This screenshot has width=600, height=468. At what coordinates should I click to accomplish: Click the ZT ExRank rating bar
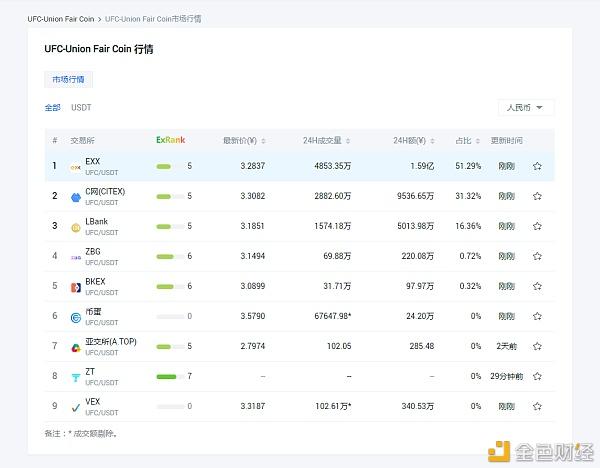[171, 377]
